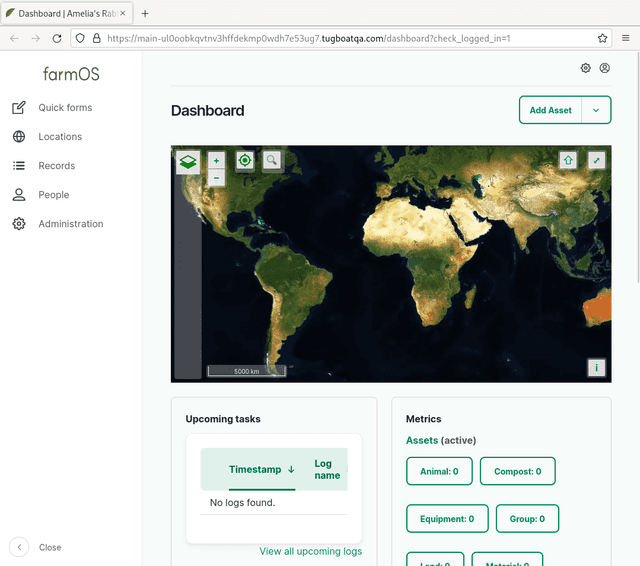The height and width of the screenshot is (566, 640).
Task: Zoom out on the map
Action: point(216,178)
